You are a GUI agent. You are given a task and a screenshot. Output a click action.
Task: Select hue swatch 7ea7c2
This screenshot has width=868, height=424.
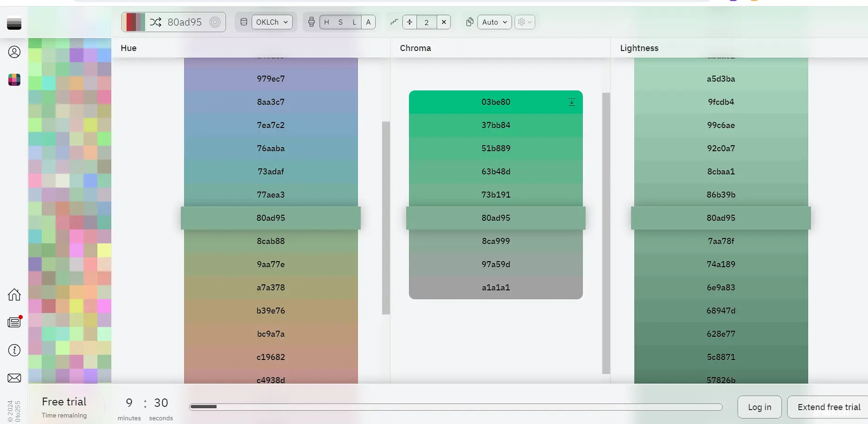coord(271,125)
